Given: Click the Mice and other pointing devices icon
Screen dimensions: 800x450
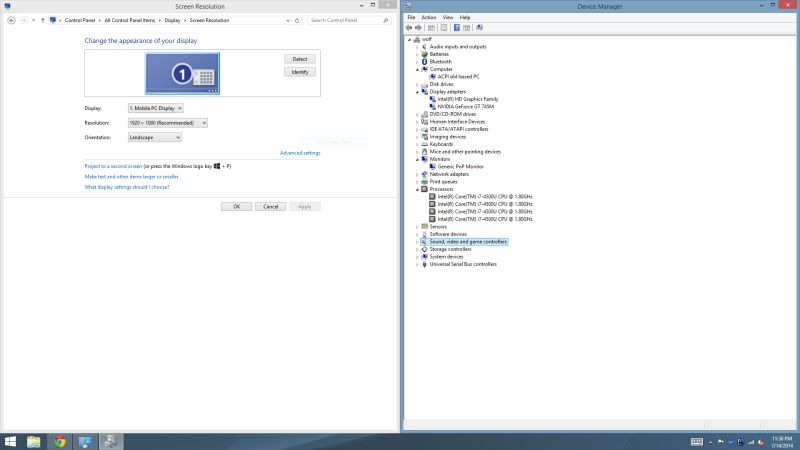Looking at the screenshot, I should coord(424,152).
